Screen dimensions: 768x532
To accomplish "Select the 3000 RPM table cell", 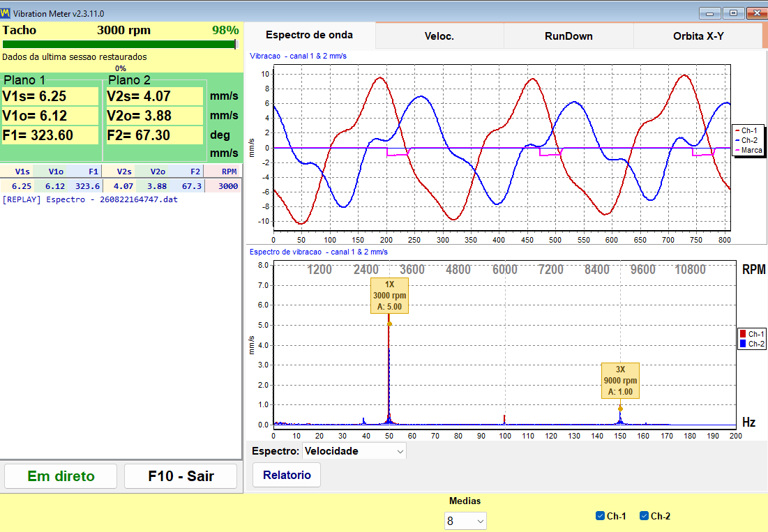I will (223, 186).
